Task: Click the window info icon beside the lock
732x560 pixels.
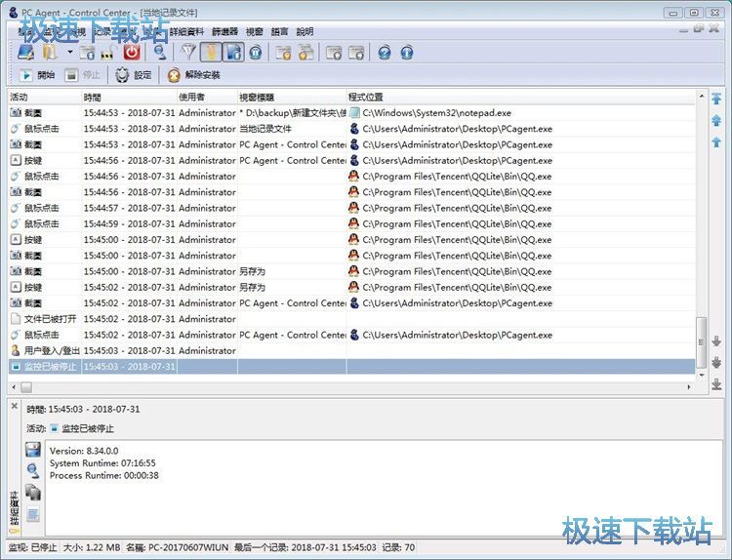Action: click(x=87, y=53)
